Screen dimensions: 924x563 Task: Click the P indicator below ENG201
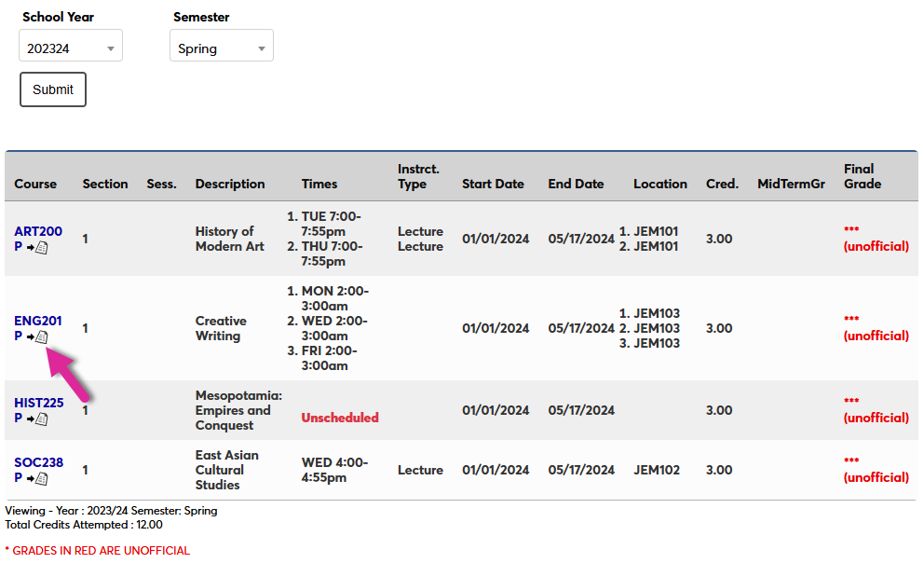click(19, 336)
